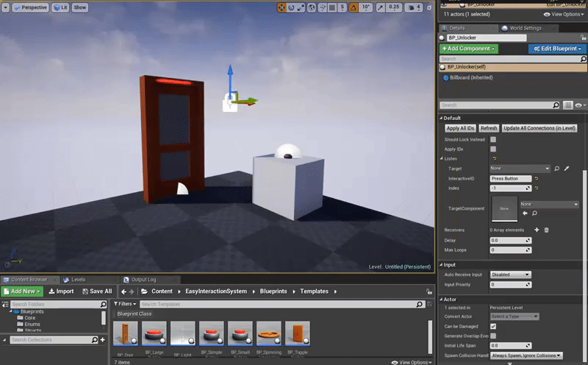Open camera speed setting

coord(415,7)
